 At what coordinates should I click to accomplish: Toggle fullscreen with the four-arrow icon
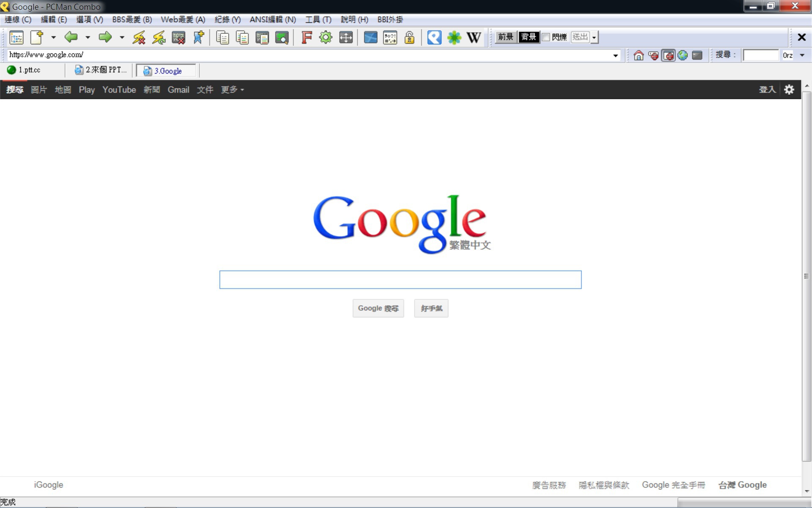pos(346,38)
